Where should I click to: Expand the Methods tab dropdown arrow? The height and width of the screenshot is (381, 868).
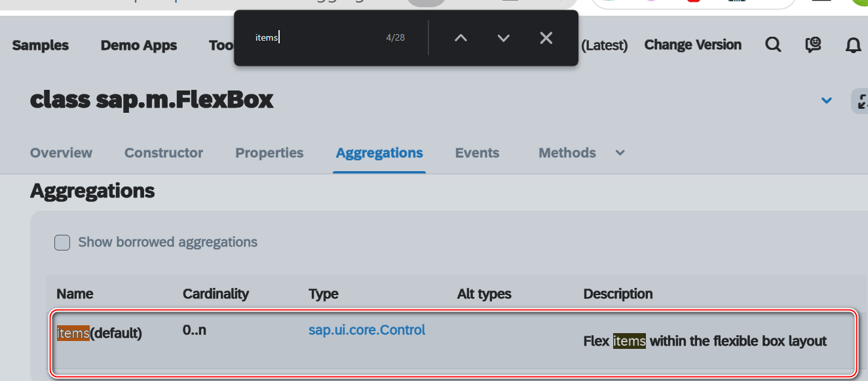pos(620,153)
